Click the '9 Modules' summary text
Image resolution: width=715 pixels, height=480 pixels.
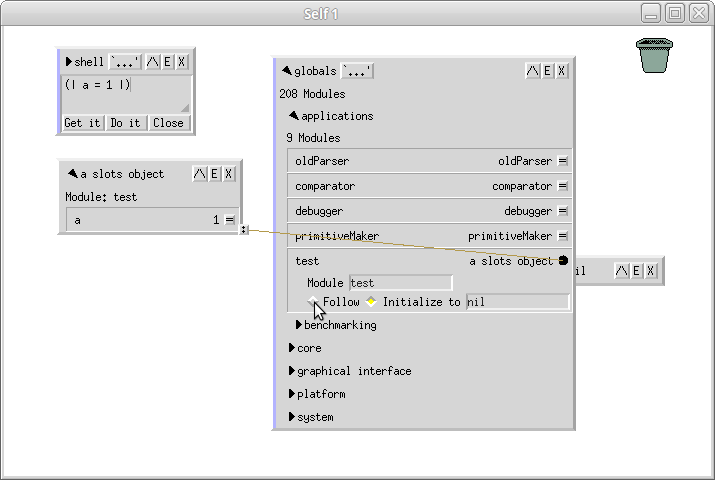pyautogui.click(x=313, y=138)
